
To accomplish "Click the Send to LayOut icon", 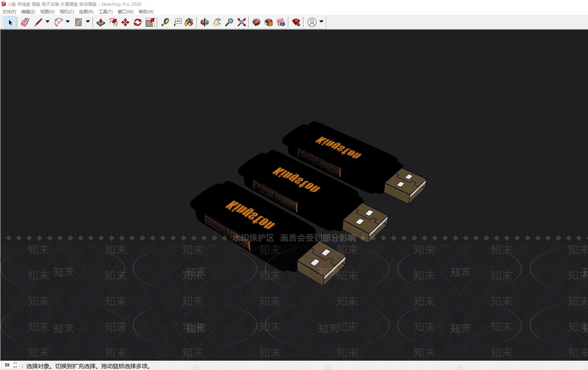I will [x=281, y=22].
